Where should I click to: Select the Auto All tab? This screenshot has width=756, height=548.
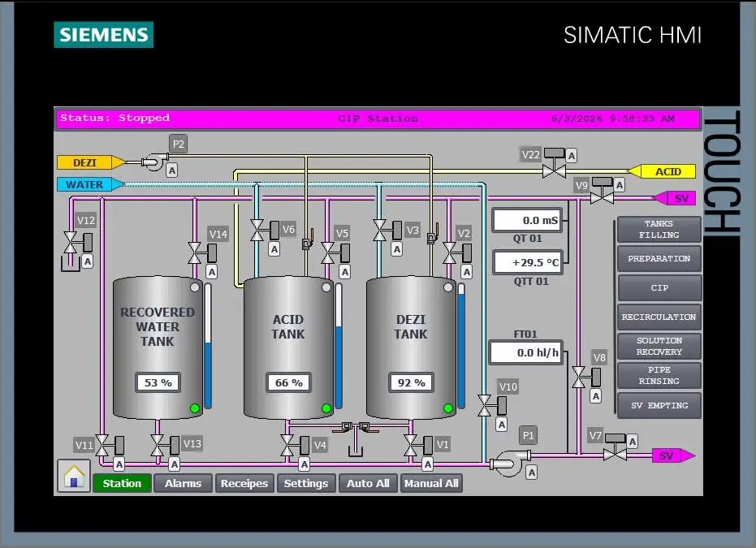368,483
